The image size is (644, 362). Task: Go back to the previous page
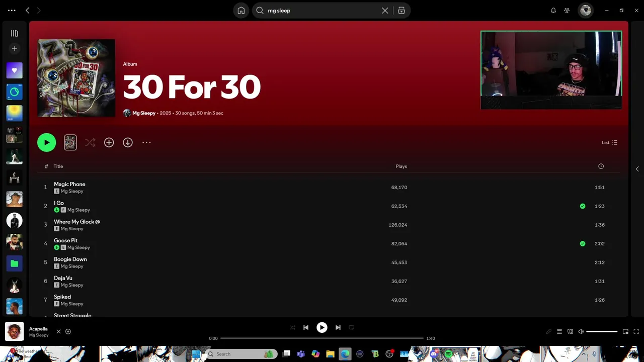click(x=28, y=11)
